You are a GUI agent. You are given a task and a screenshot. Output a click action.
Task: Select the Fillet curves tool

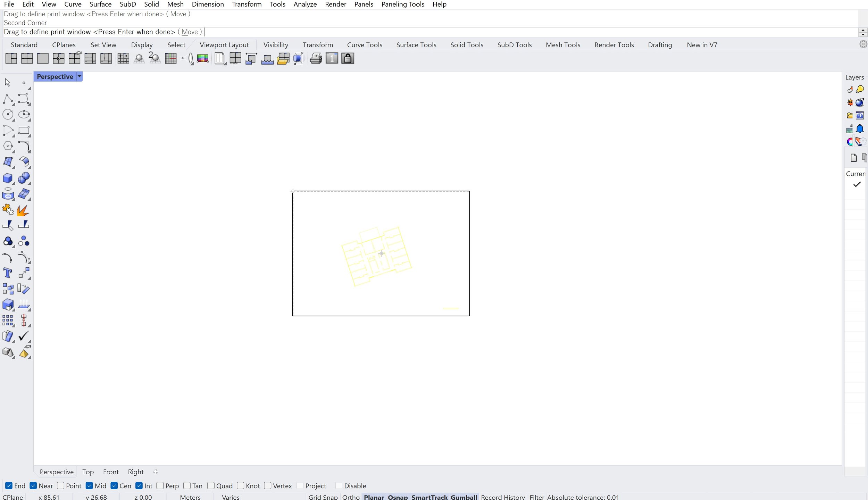pos(24,146)
